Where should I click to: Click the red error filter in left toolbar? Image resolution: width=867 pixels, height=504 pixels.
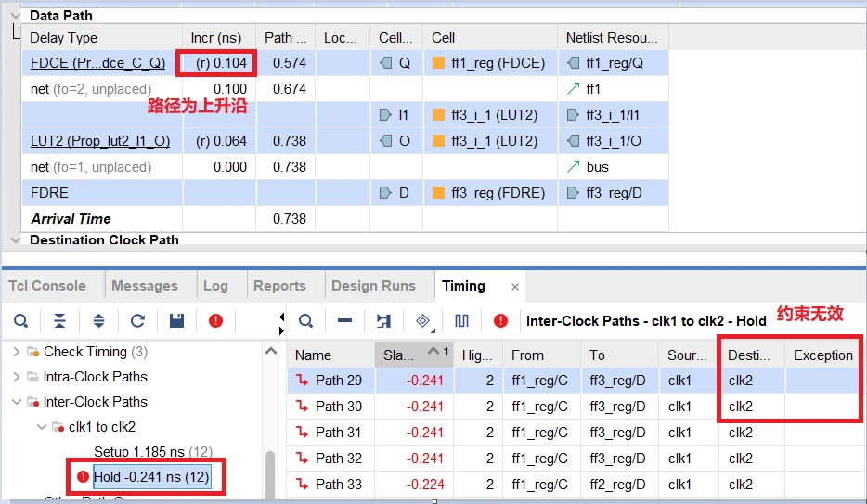[x=215, y=320]
